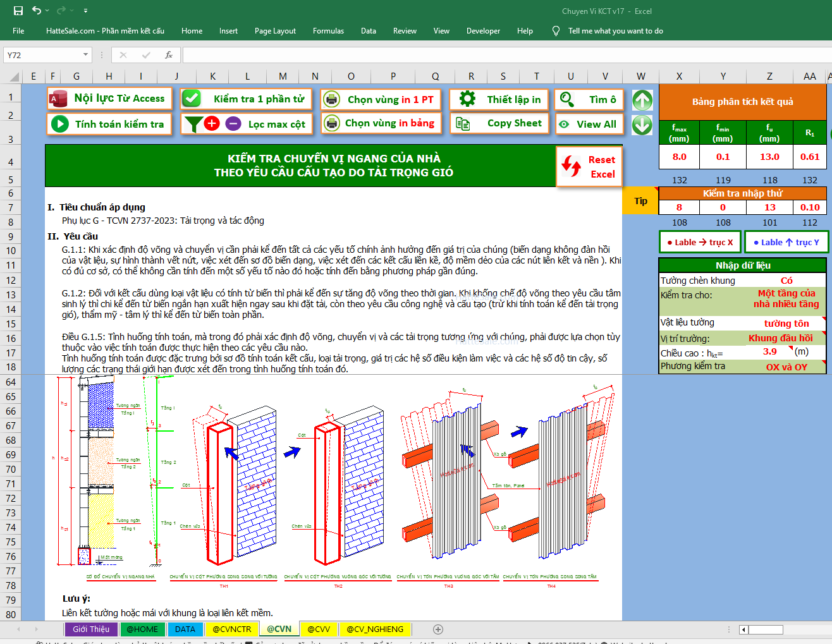This screenshot has height=644, width=832.
Task: Click horizontal scrollbar left arrow
Action: [x=744, y=629]
